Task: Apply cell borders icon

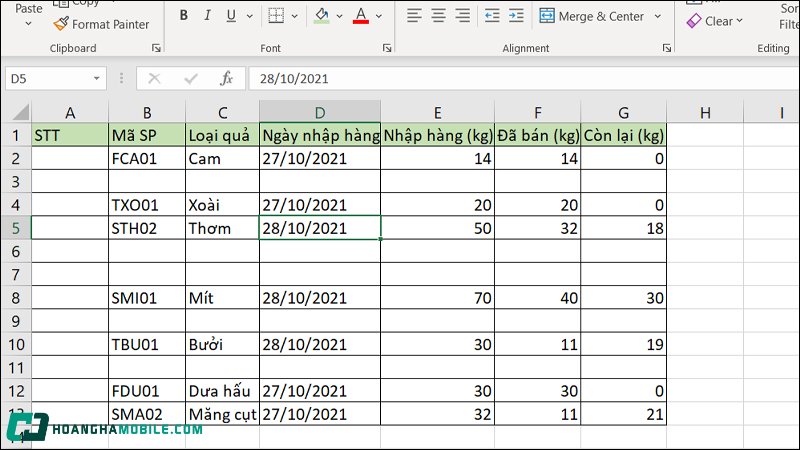Action: (x=276, y=16)
